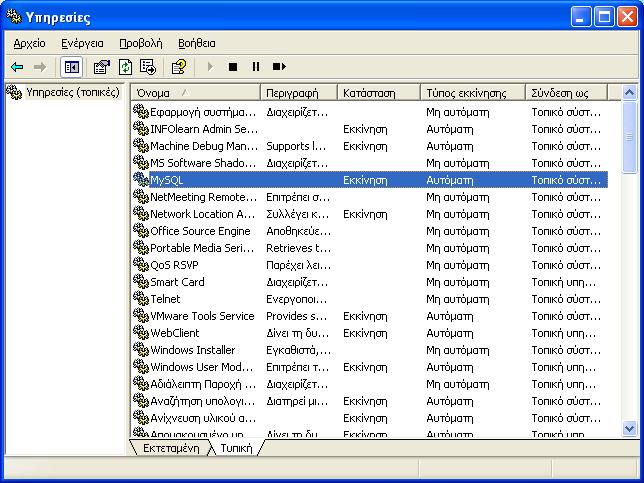Open the Βοήθεια menu
The width and height of the screenshot is (644, 483).
(x=196, y=43)
